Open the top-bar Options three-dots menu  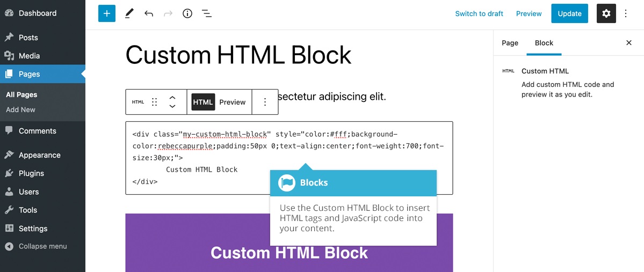pyautogui.click(x=626, y=13)
